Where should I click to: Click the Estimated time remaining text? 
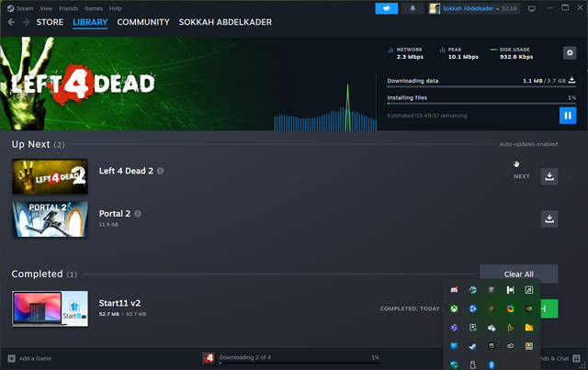pos(427,116)
